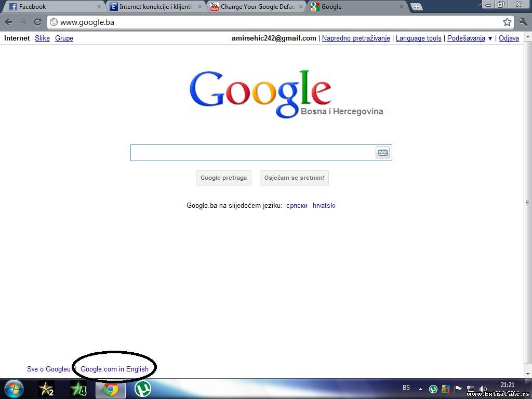532x399 pixels.
Task: Click the www.google.ba address bar
Action: pyautogui.click(x=275, y=22)
